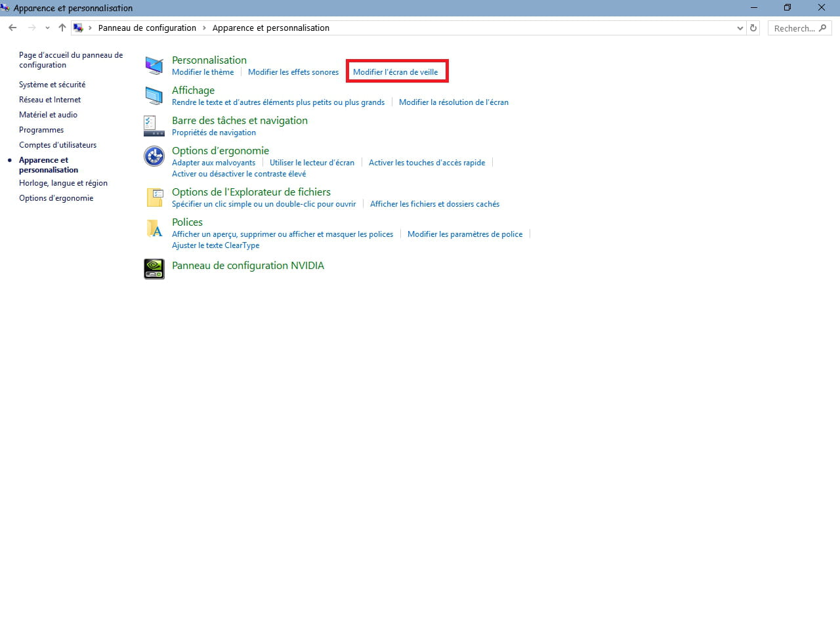Click Modifier les paramètres de police
Screen dimensions: 840x641
click(x=465, y=234)
